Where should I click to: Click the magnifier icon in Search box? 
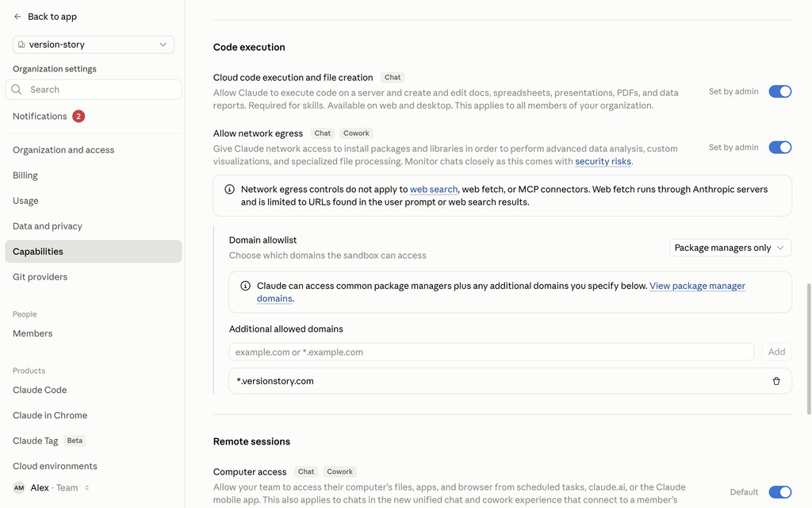click(17, 90)
